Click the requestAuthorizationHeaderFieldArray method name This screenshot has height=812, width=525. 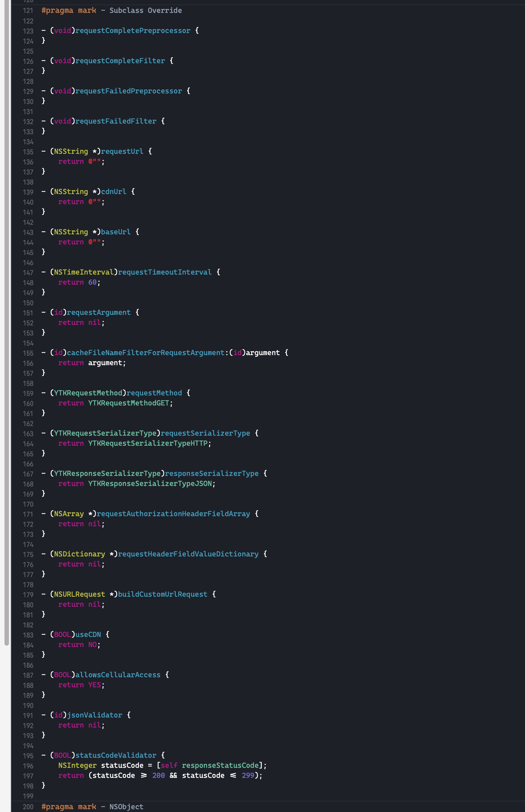coord(173,514)
